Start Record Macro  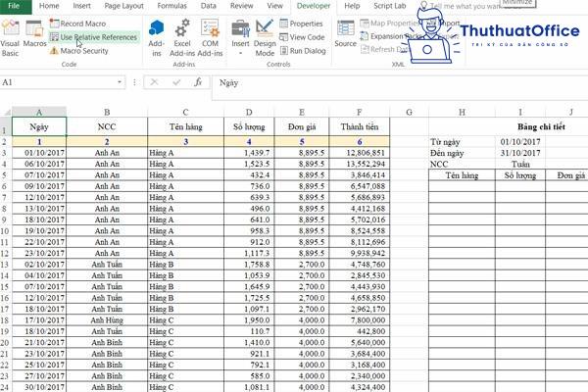pyautogui.click(x=78, y=24)
